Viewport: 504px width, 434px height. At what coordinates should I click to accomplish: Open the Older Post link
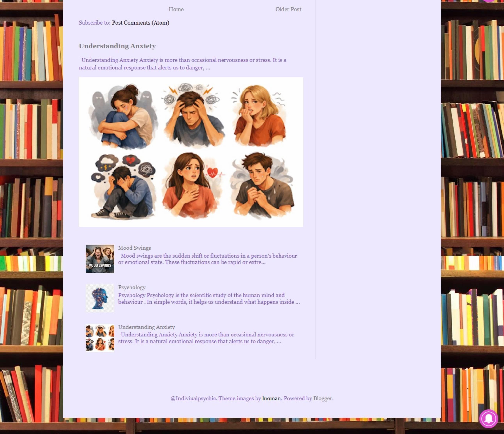click(x=288, y=9)
